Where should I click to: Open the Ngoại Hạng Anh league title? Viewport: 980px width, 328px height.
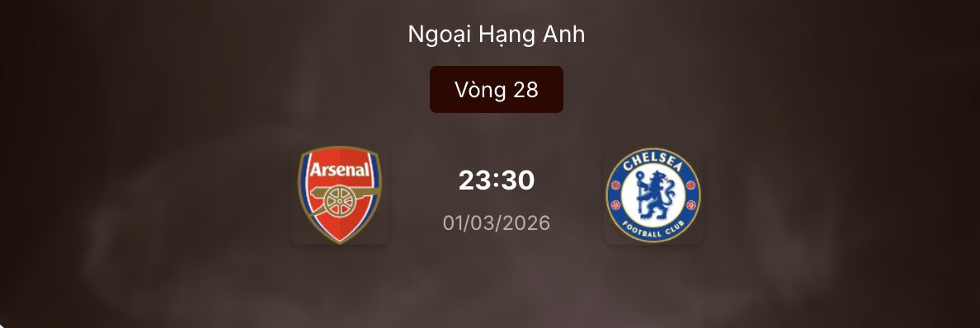pyautogui.click(x=497, y=35)
